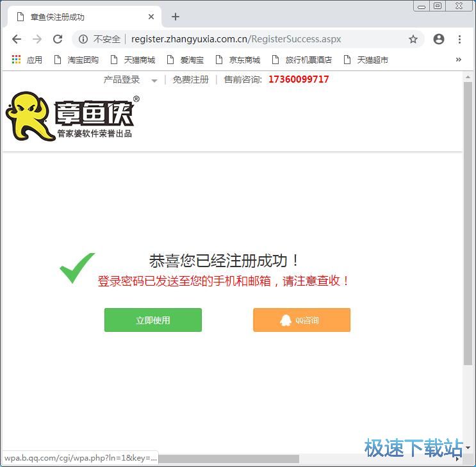Click the QQ penguin icon
The width and height of the screenshot is (476, 467).
(285, 320)
